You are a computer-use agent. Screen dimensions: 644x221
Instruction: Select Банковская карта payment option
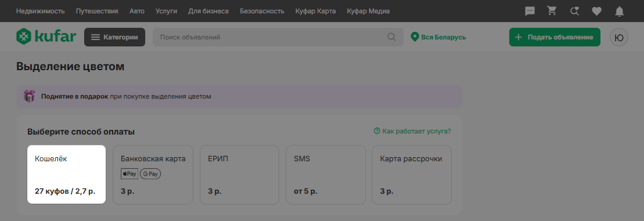tap(153, 175)
